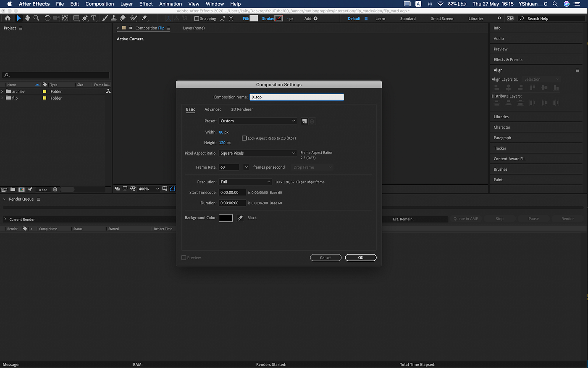Open the Effects & Presets panel

(x=508, y=60)
